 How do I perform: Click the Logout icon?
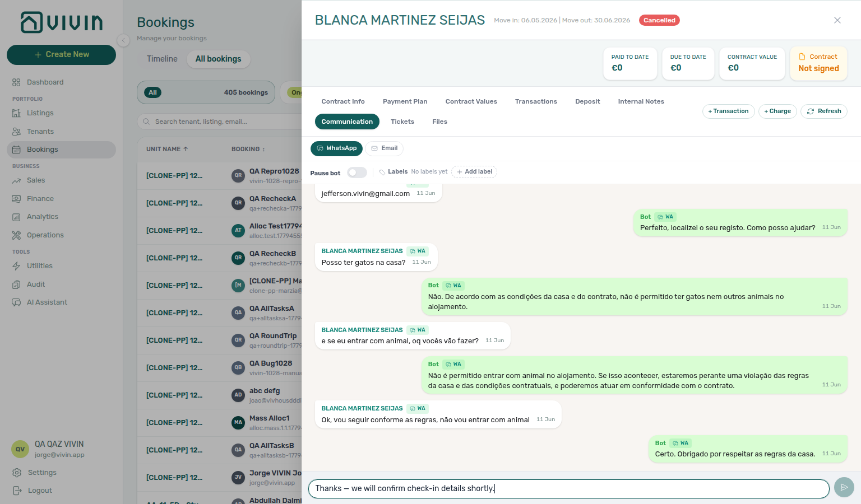(x=17, y=491)
